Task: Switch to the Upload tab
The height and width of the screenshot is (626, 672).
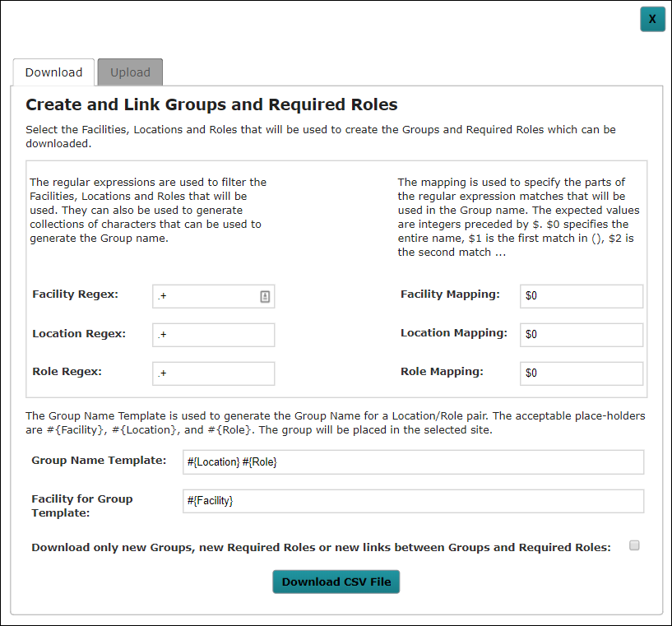Action: tap(129, 72)
